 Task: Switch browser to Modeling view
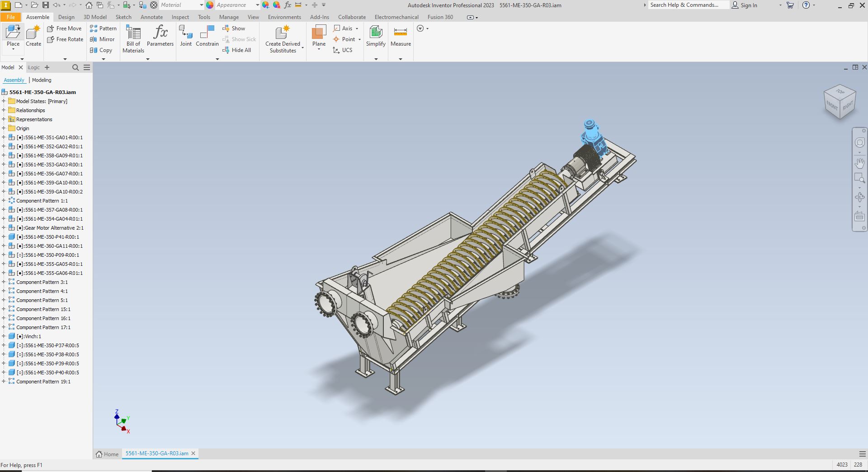tap(42, 80)
